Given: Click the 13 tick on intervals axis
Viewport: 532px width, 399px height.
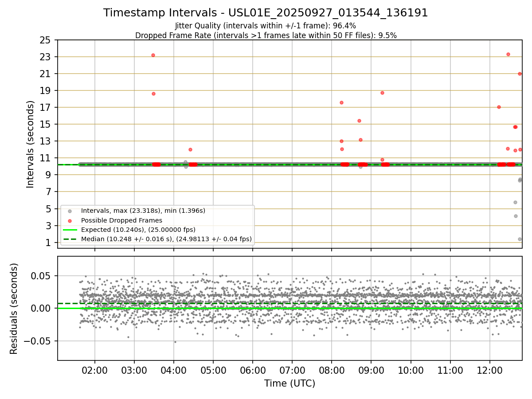Looking at the screenshot, I should (45, 141).
